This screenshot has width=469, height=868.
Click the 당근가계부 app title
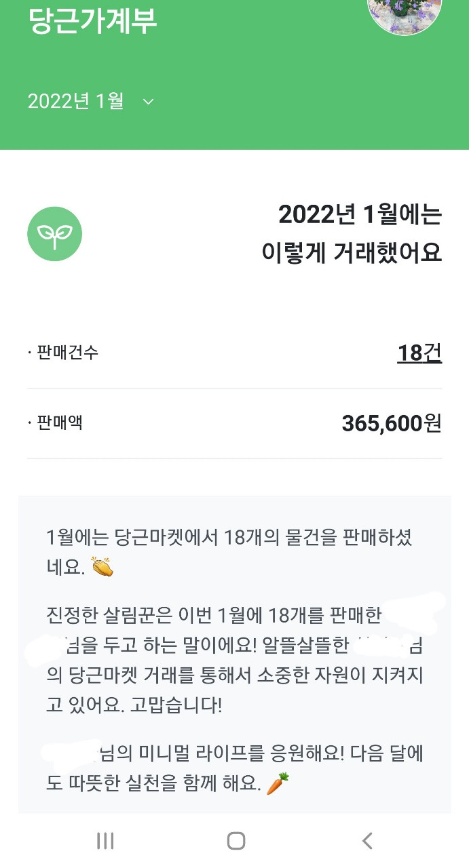point(92,20)
